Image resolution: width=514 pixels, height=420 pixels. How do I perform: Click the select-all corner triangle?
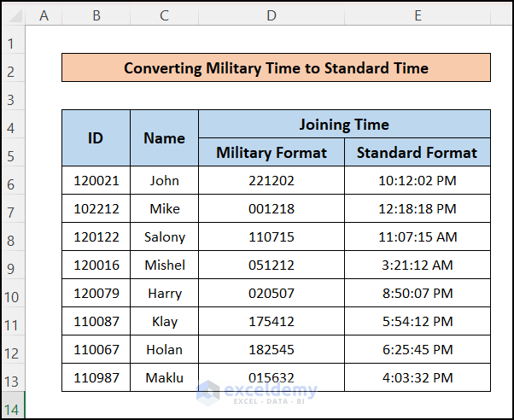pos(13,15)
